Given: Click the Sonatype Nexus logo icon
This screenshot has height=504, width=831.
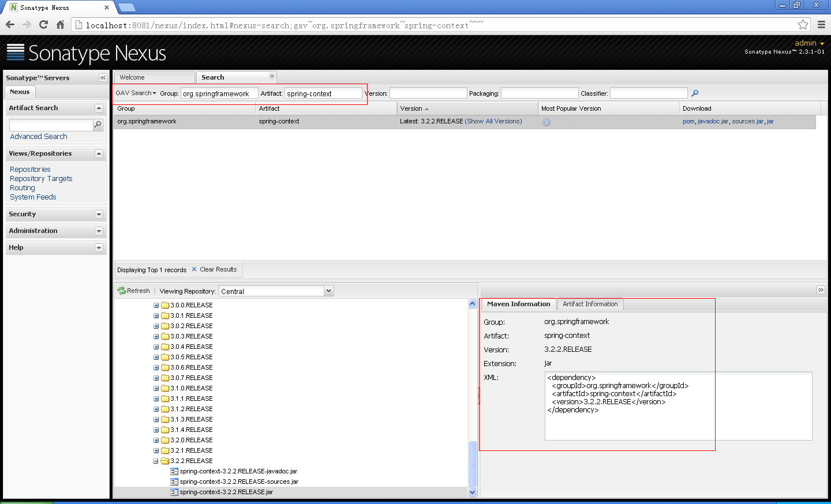Looking at the screenshot, I should (16, 52).
